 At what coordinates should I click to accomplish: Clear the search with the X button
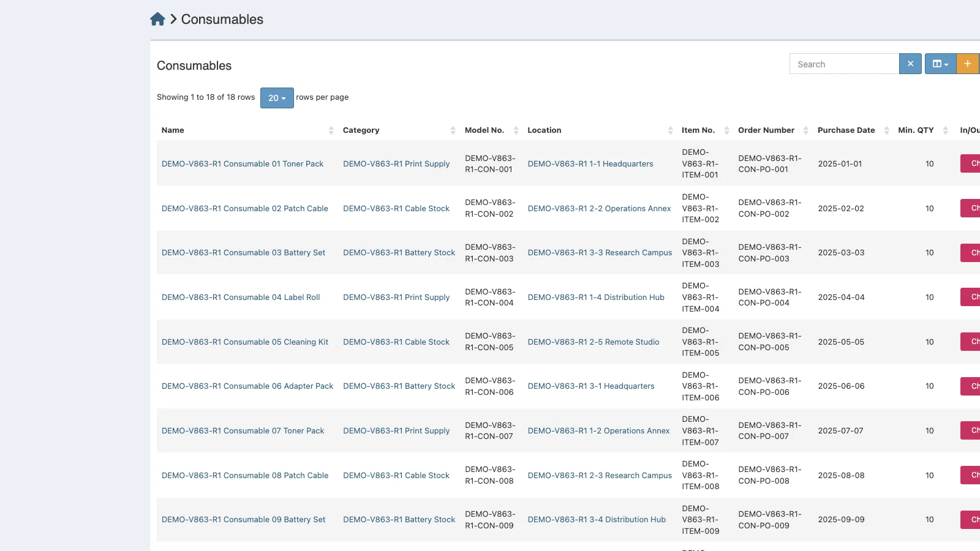point(910,64)
